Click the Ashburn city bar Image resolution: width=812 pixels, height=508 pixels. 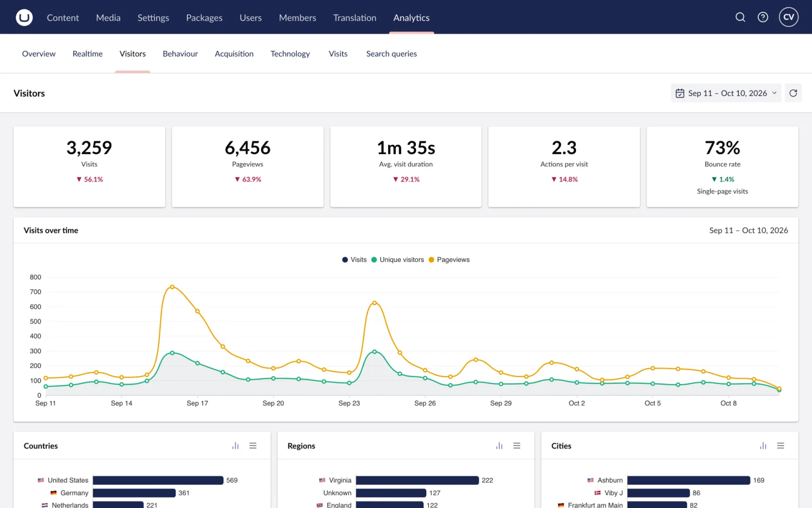tap(689, 480)
